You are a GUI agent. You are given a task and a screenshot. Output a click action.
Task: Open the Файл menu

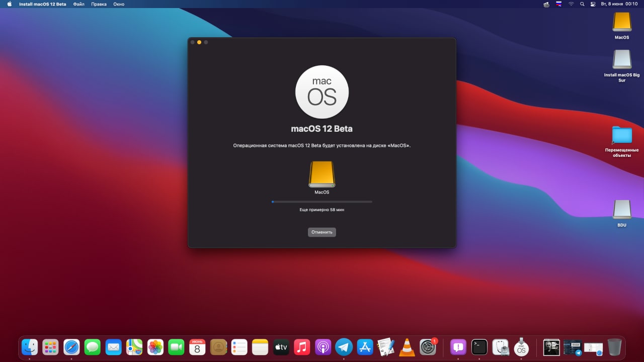click(x=78, y=4)
